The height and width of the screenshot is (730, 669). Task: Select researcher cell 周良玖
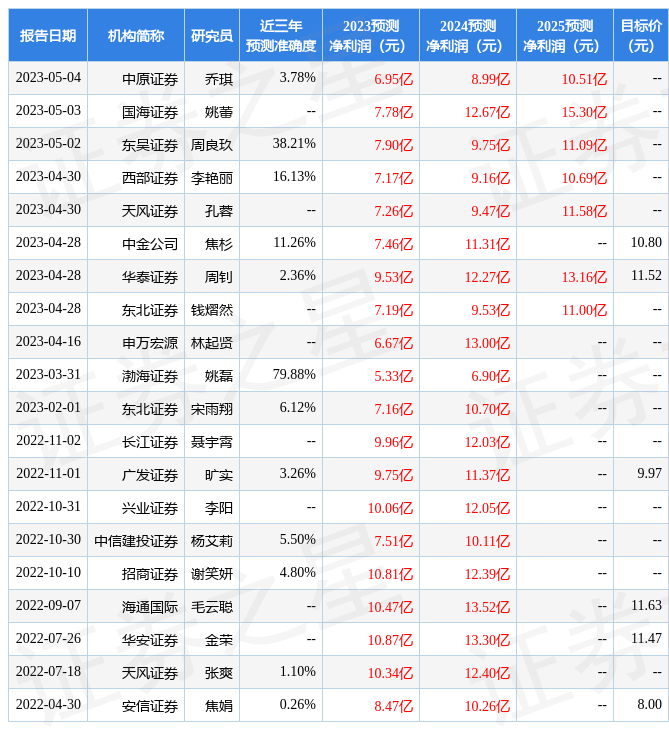tap(212, 145)
